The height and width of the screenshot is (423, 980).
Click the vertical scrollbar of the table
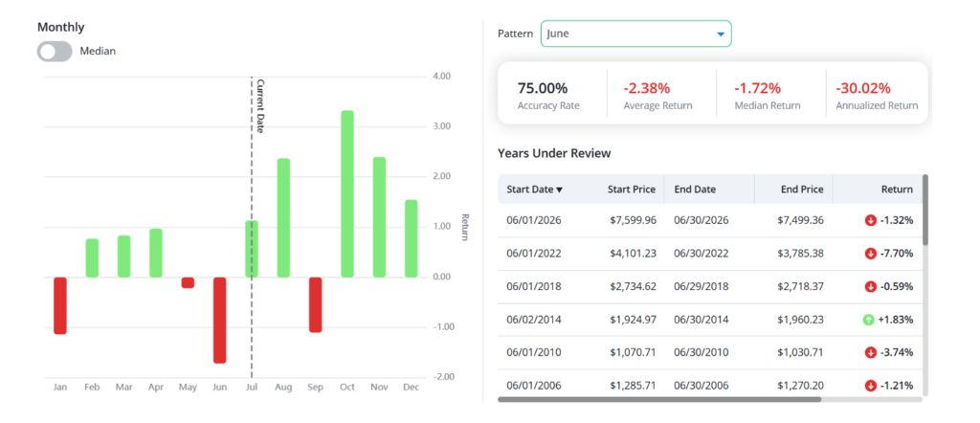pos(925,210)
